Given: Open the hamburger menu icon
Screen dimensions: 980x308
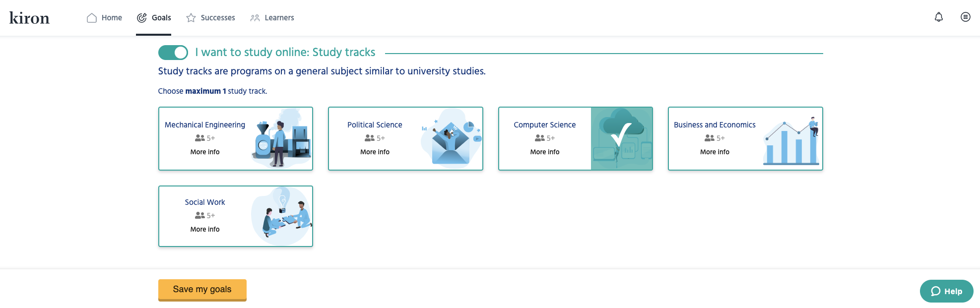Looking at the screenshot, I should click(x=965, y=17).
